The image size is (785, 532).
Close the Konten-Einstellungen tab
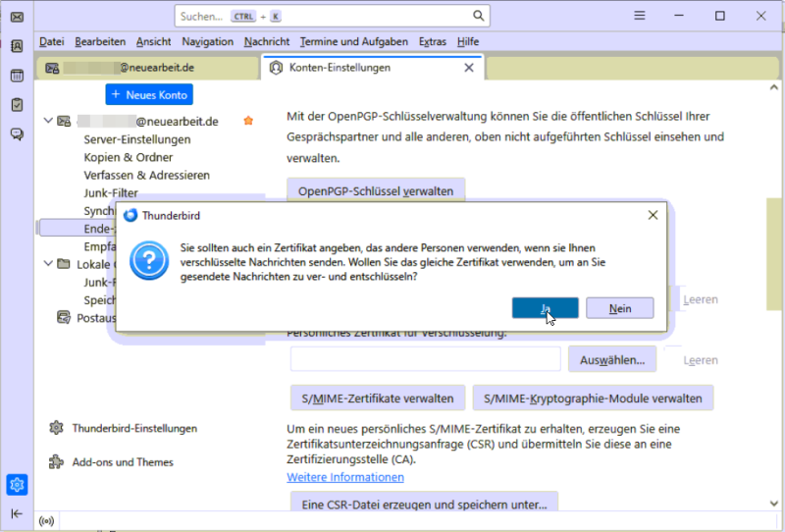[469, 68]
